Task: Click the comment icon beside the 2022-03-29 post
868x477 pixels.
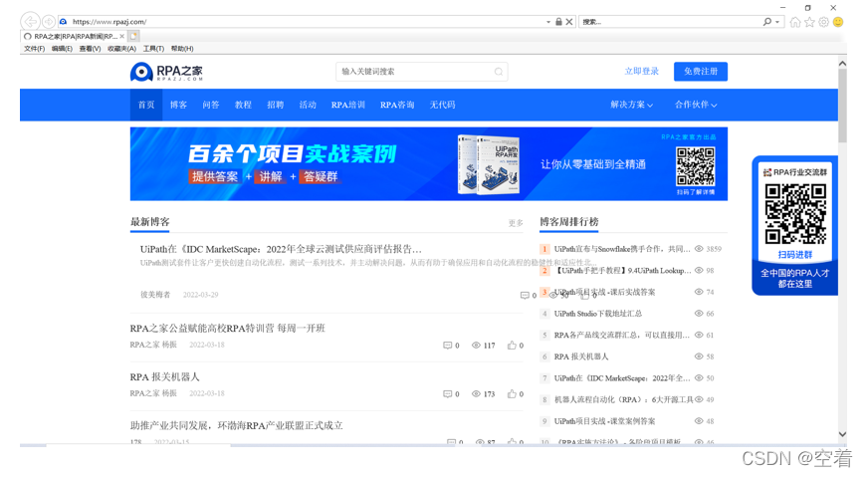Action: [x=525, y=296]
